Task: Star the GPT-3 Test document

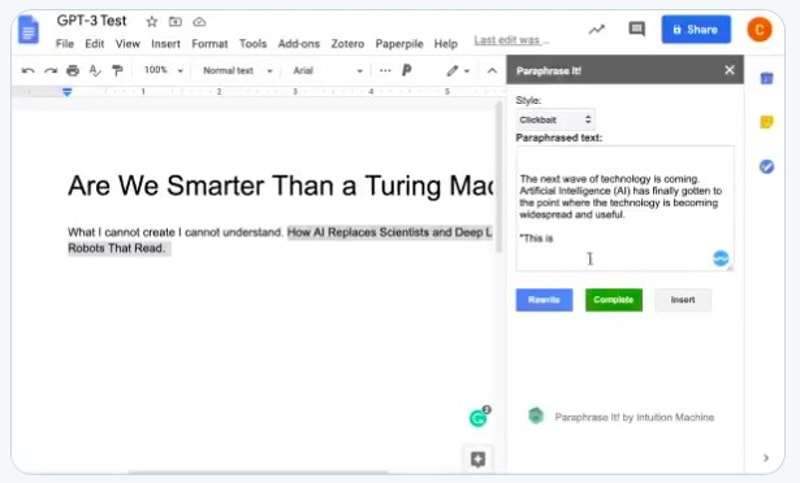Action: [152, 21]
